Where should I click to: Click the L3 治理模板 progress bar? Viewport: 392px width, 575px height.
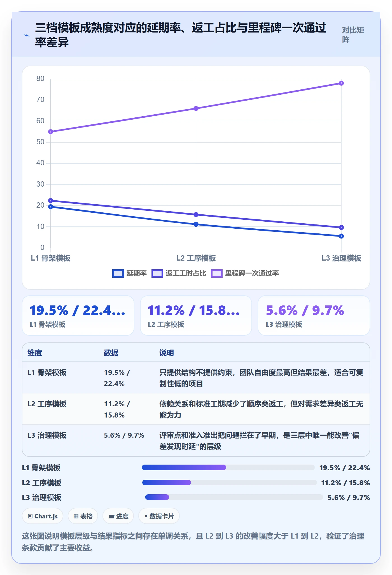click(234, 497)
